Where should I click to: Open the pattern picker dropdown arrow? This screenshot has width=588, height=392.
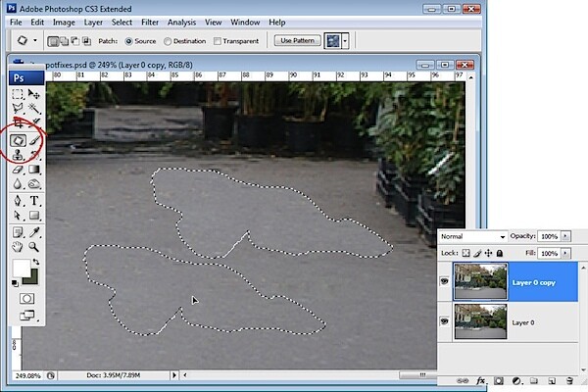[x=345, y=41]
